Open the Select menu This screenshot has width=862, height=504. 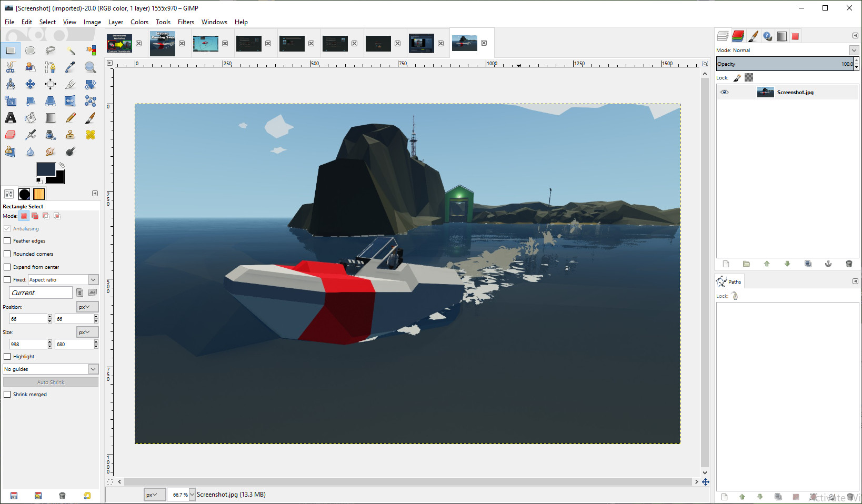point(47,22)
